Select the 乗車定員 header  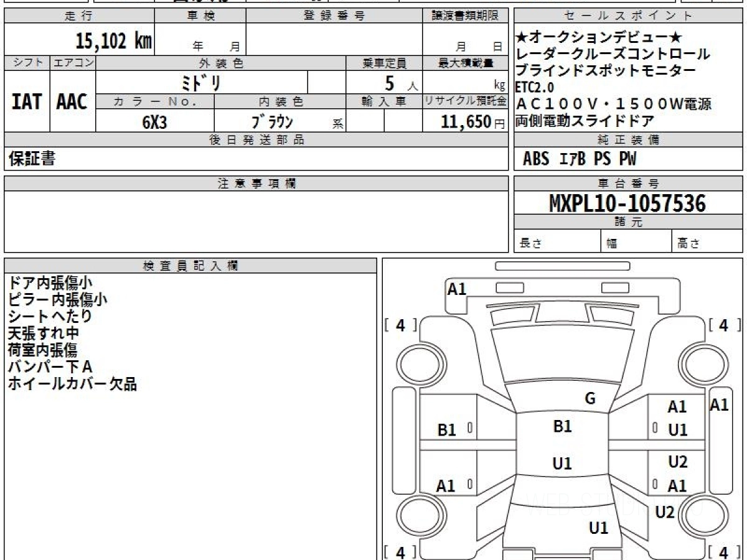tap(384, 63)
